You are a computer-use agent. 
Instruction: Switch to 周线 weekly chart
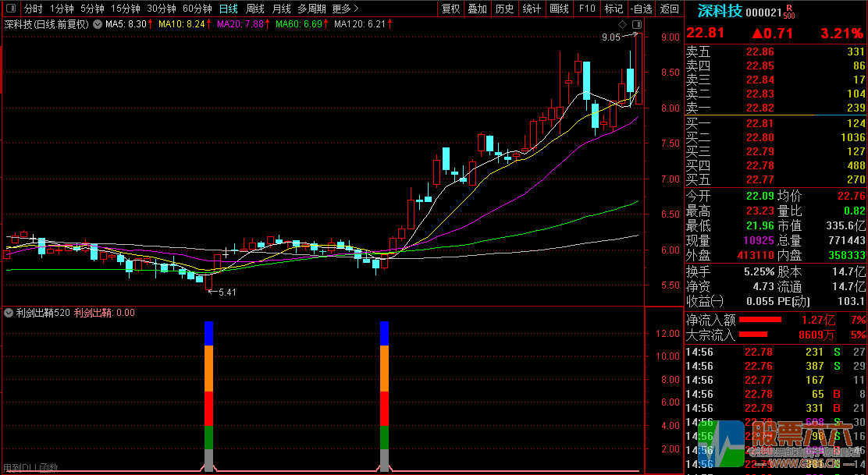point(254,9)
